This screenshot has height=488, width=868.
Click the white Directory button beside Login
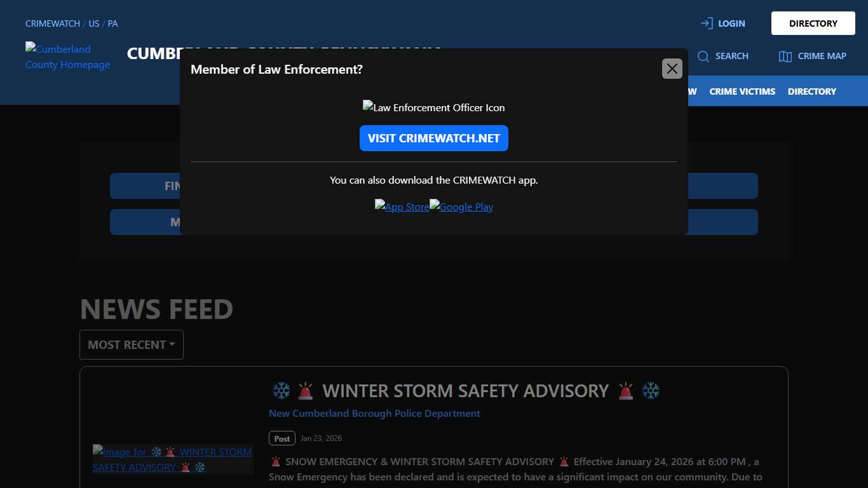813,24
